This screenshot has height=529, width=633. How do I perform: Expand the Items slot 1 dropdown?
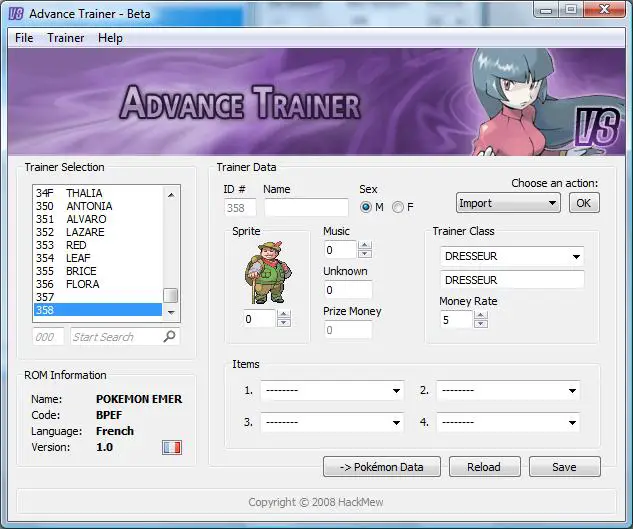click(x=332, y=390)
